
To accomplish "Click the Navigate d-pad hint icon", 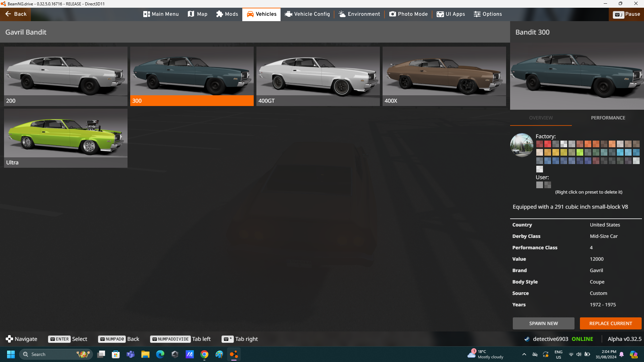I will click(9, 339).
